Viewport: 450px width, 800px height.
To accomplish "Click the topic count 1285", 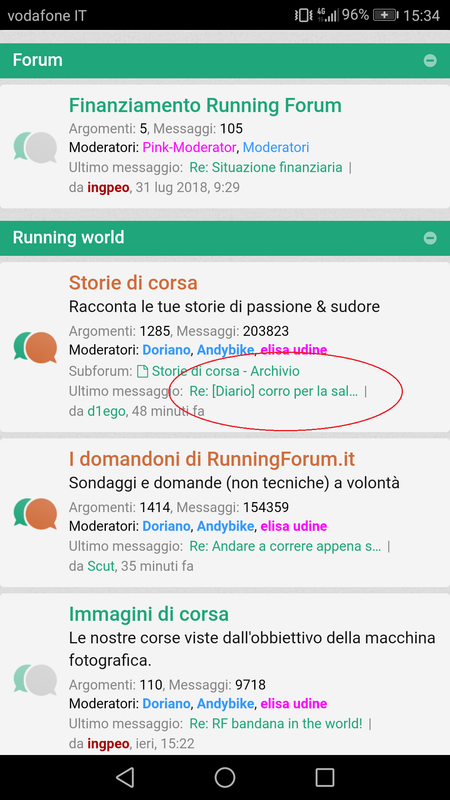I will point(155,332).
